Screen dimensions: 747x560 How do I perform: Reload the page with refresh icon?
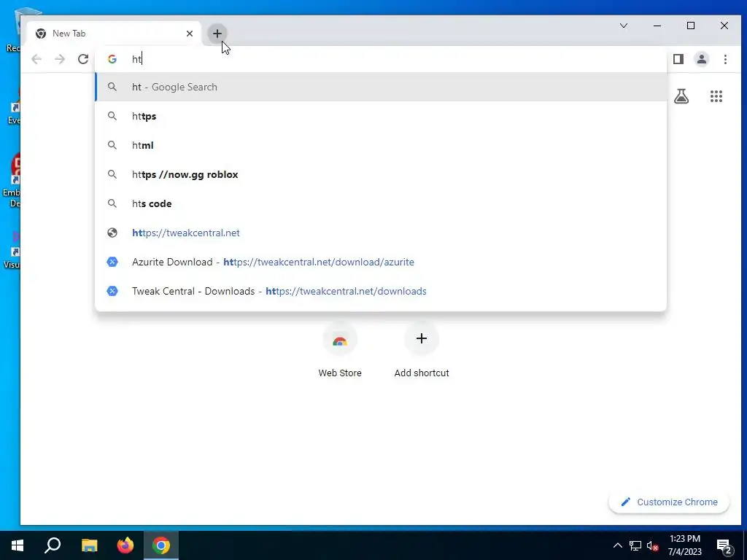pyautogui.click(x=83, y=59)
